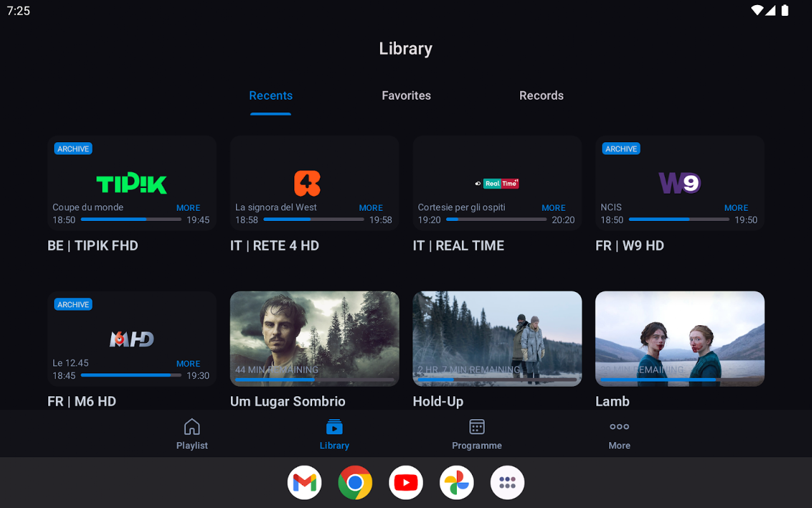Open the Chrome browser icon
Viewport: 812px width, 508px height.
pyautogui.click(x=355, y=483)
